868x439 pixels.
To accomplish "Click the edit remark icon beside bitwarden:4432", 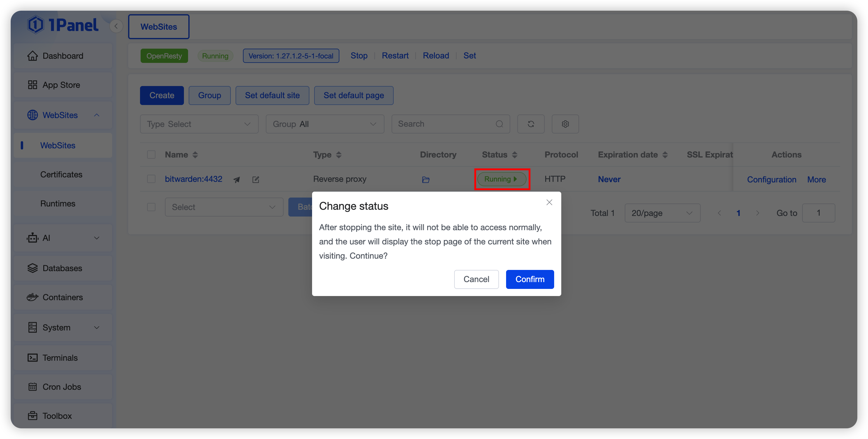I will click(x=256, y=179).
